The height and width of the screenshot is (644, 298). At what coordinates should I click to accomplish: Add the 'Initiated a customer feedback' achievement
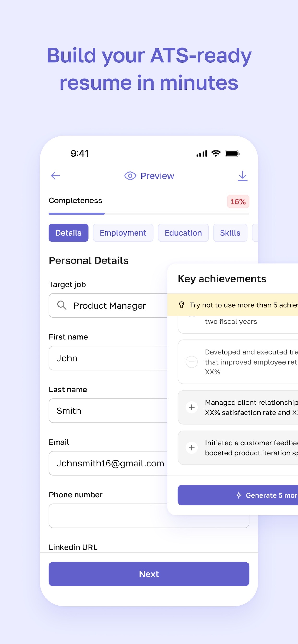point(191,448)
